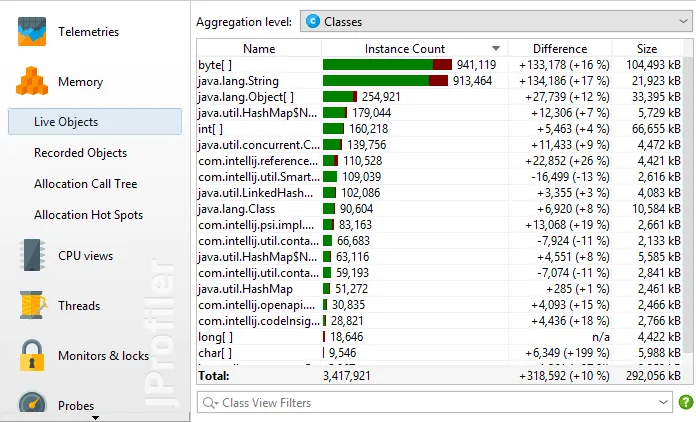Select the CPU views chip icon
This screenshot has width=696, height=422.
point(32,255)
